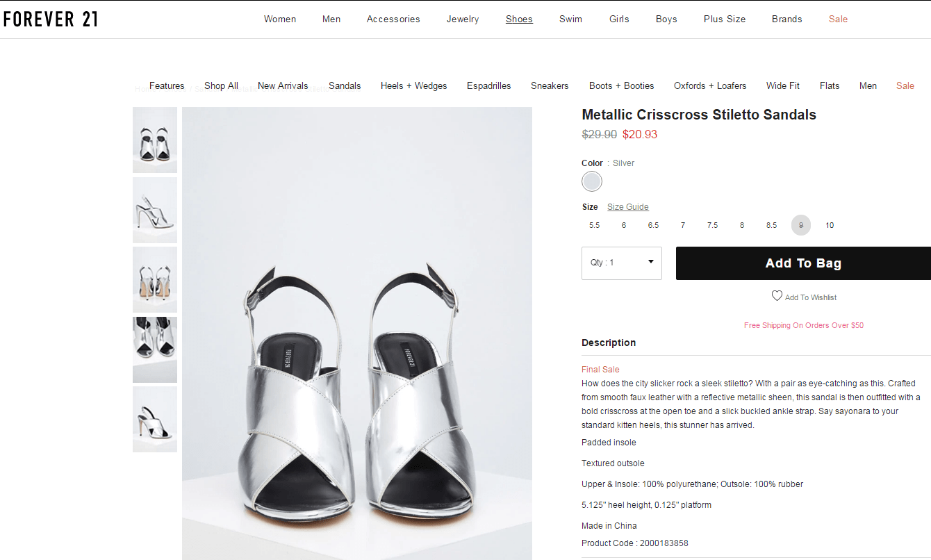Click the Add To Bag button
The height and width of the screenshot is (560, 931).
point(803,263)
